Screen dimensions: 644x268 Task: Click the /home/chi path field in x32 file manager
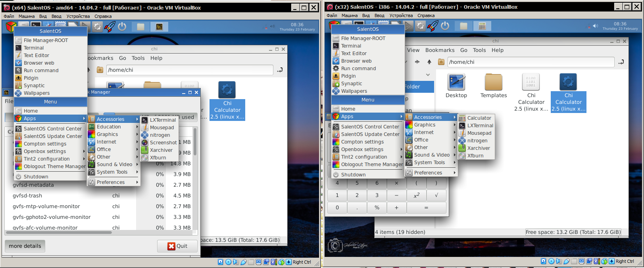coord(531,62)
